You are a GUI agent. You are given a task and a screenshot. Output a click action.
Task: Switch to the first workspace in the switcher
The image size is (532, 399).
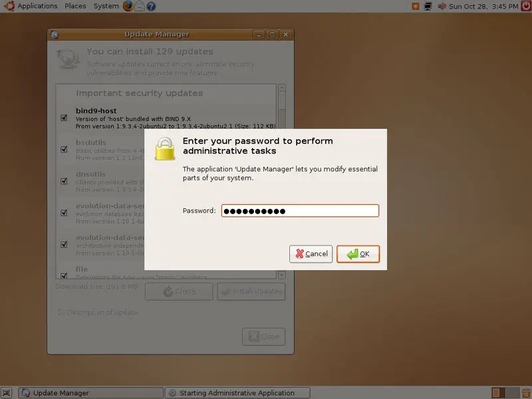pyautogui.click(x=498, y=393)
